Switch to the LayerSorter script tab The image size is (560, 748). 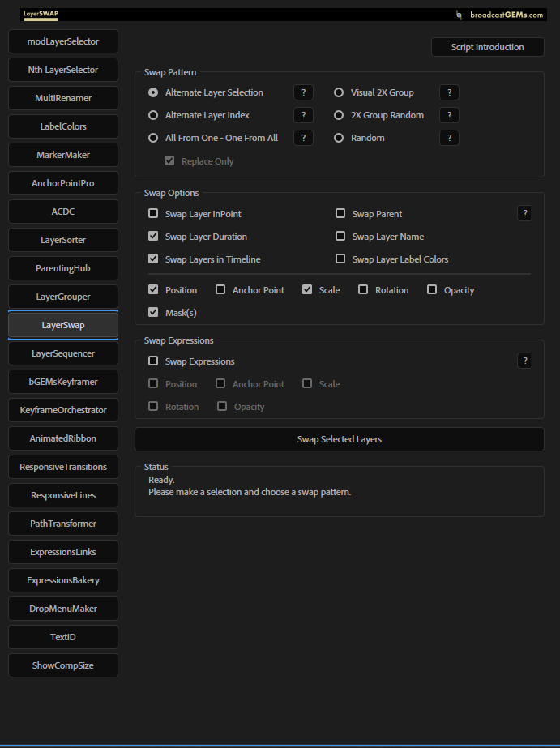[x=63, y=240]
